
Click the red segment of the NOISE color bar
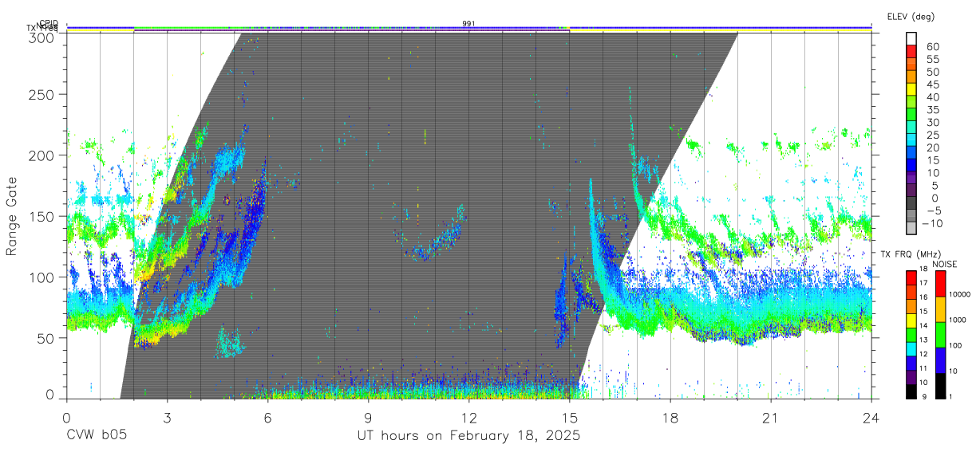[939, 283]
